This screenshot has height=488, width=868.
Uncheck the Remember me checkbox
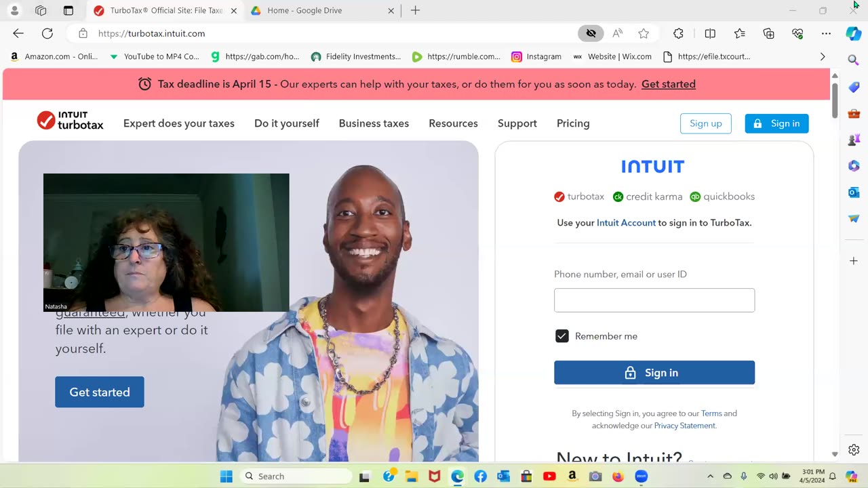tap(562, 336)
